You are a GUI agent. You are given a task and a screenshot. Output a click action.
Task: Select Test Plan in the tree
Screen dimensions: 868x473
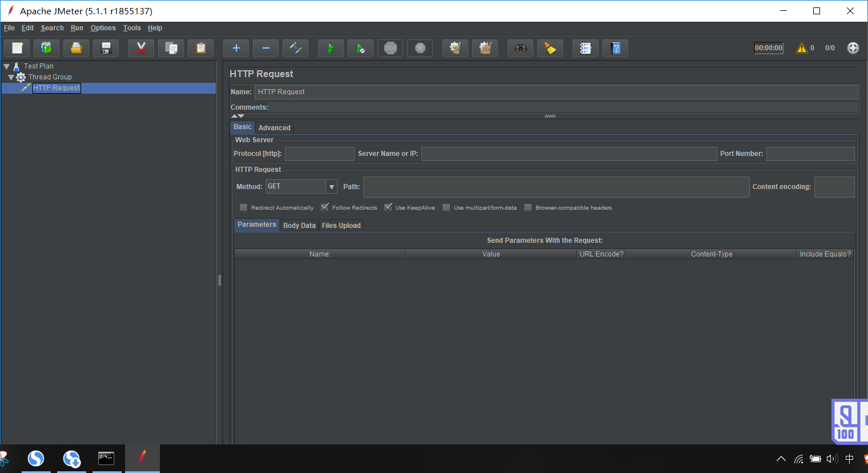tap(38, 66)
